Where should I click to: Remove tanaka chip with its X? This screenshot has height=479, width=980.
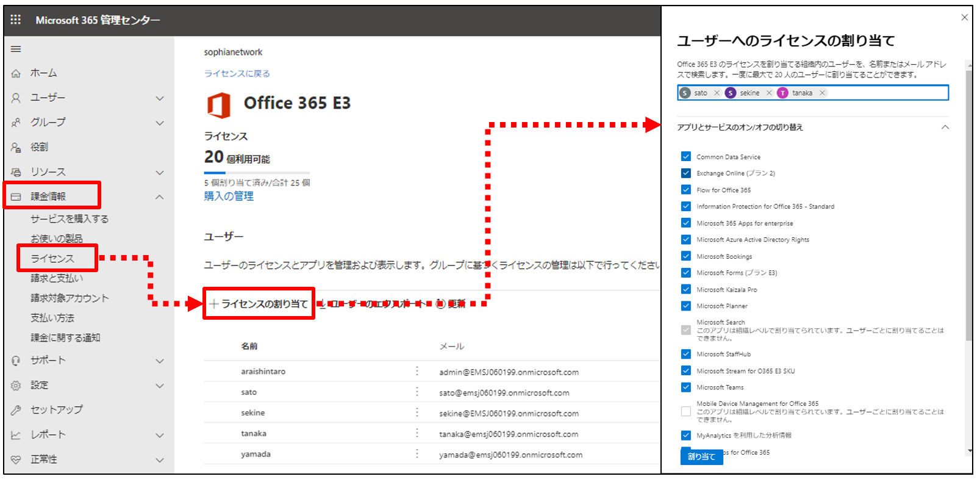pos(822,93)
